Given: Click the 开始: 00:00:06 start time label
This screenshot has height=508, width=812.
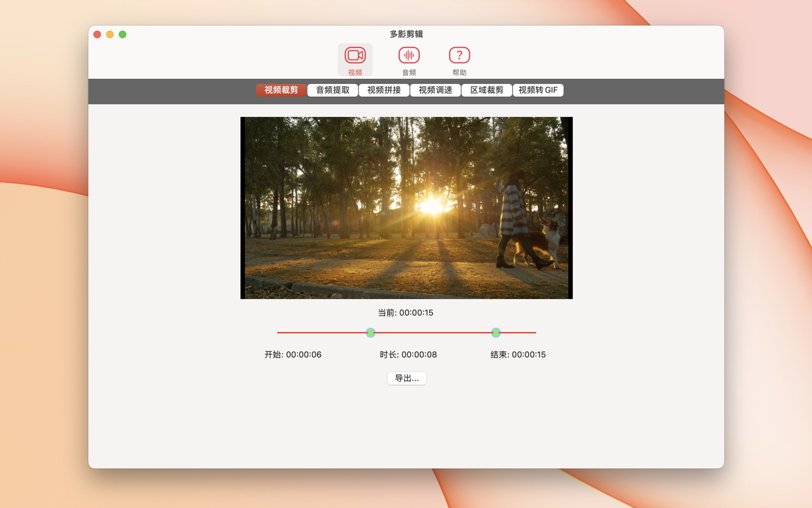Looking at the screenshot, I should coord(293,354).
